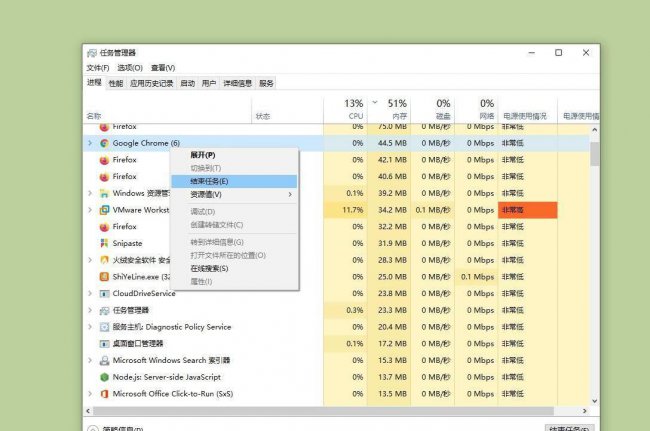Click the 火绒安全软件 process icon
The height and width of the screenshot is (431, 650).
tap(104, 260)
